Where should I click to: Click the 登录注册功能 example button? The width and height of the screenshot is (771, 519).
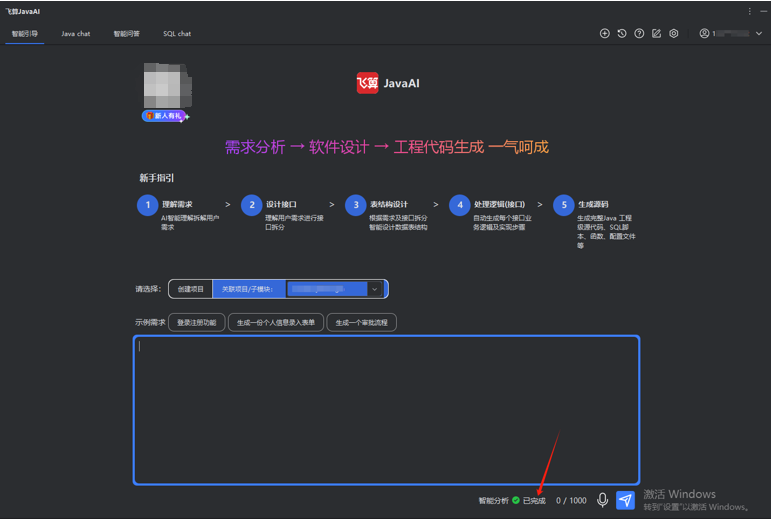[x=197, y=322]
